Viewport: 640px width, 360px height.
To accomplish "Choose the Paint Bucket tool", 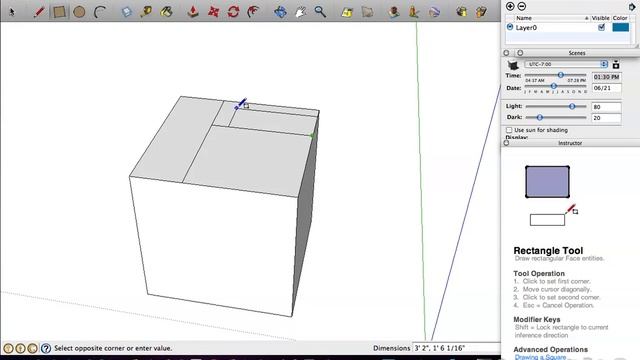I will point(166,11).
